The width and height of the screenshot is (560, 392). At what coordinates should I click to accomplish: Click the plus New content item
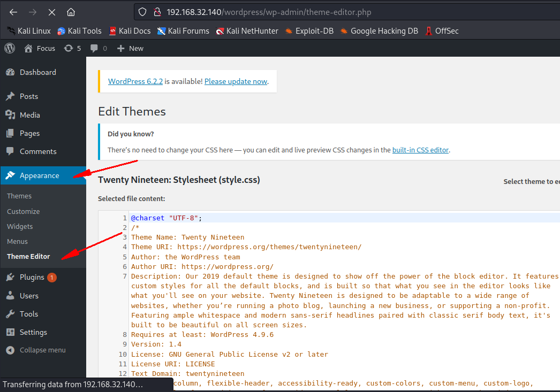130,48
